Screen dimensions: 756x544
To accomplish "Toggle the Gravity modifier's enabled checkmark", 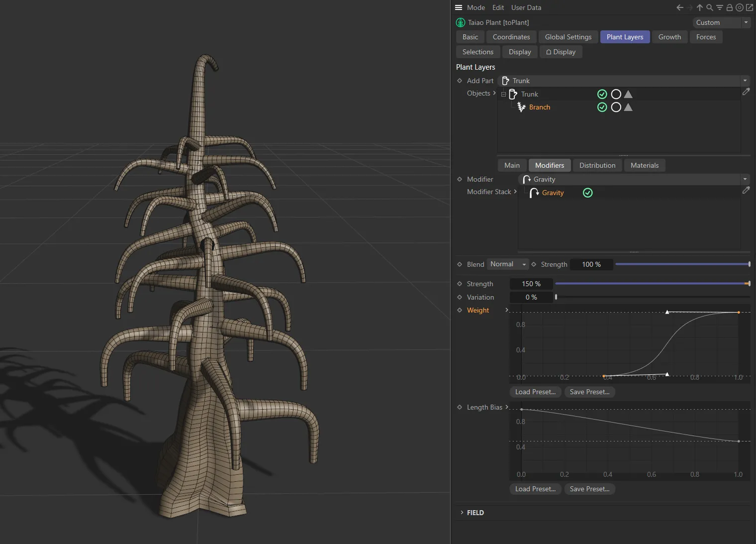I will (587, 193).
